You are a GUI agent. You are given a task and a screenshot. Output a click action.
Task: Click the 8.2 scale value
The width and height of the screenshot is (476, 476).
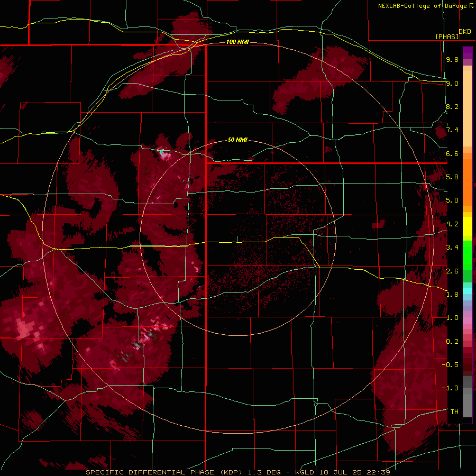[x=452, y=106]
